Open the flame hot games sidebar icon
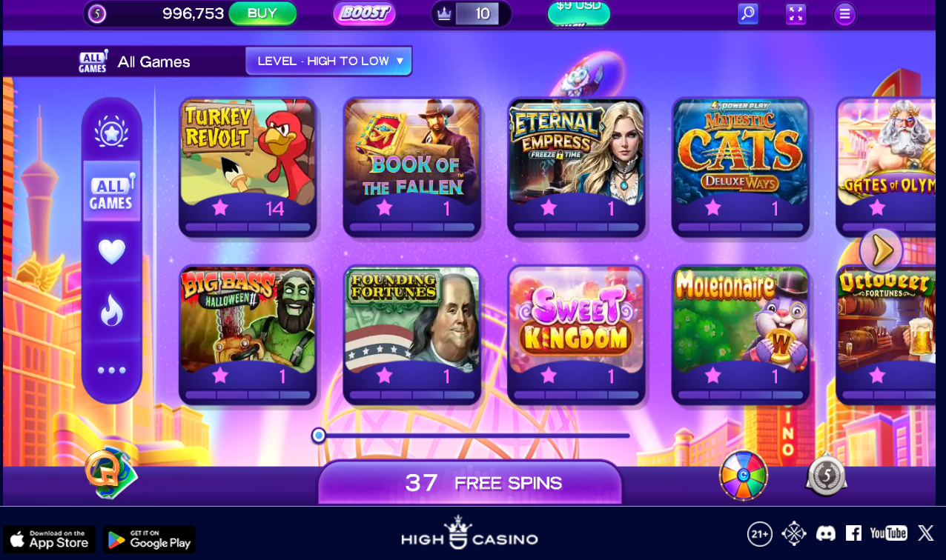This screenshot has height=560, width=946. click(x=112, y=310)
